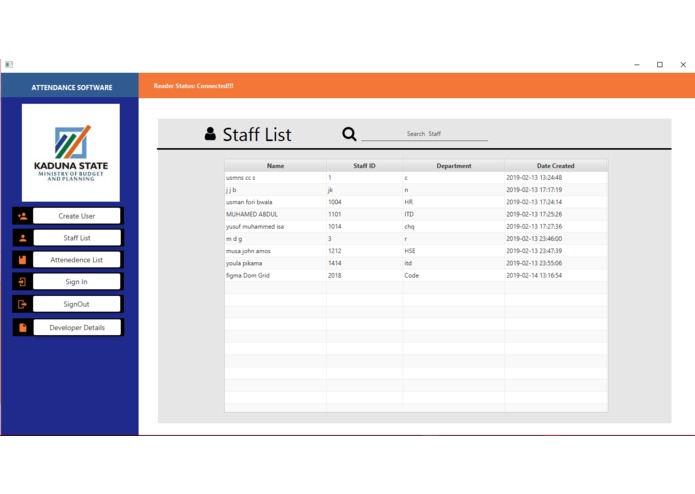Select the 'MUHAMED ABDUL' staff row
695x494 pixels.
(x=416, y=214)
